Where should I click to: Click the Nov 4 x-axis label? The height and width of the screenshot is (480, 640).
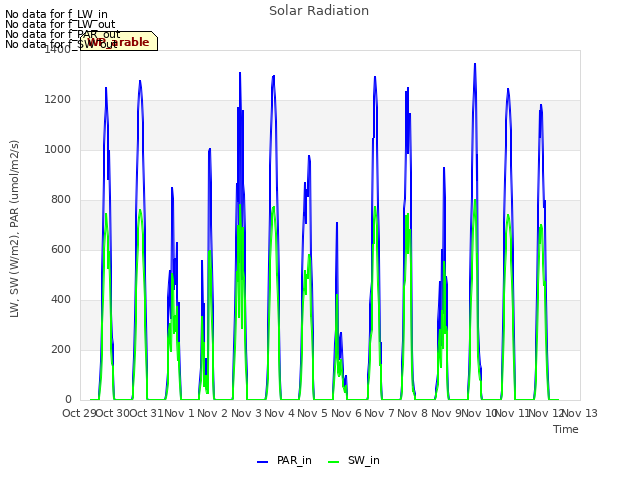point(279,413)
